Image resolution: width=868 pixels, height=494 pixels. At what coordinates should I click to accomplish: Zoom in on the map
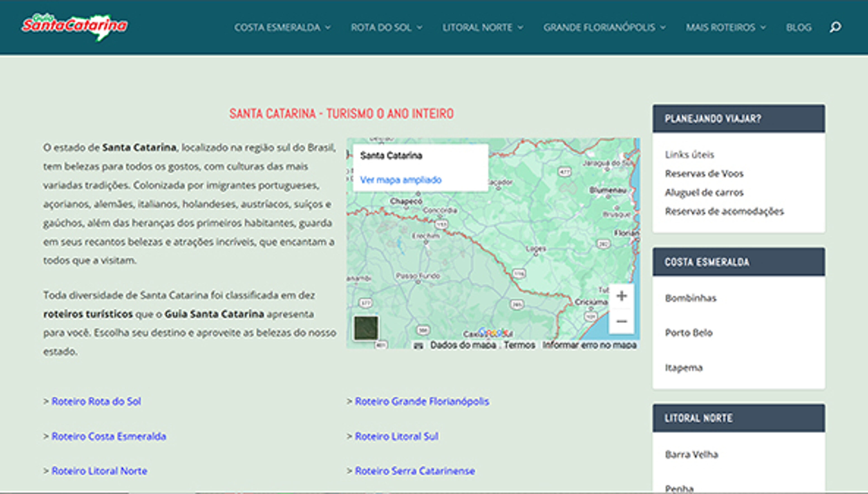(621, 296)
